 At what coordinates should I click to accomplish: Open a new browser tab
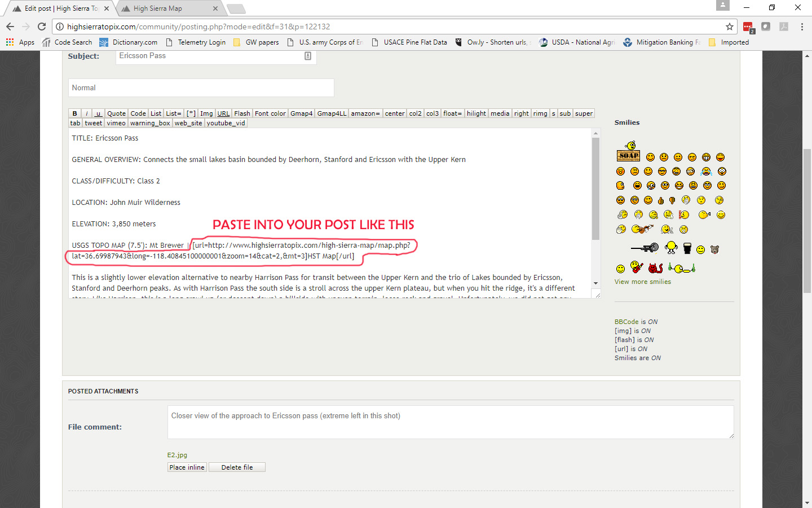tap(236, 8)
